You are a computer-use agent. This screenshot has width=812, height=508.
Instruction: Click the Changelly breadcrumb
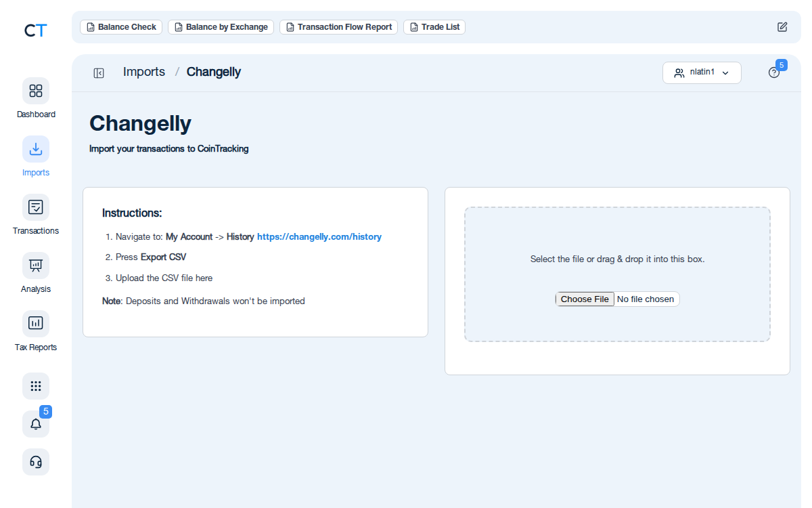(214, 72)
